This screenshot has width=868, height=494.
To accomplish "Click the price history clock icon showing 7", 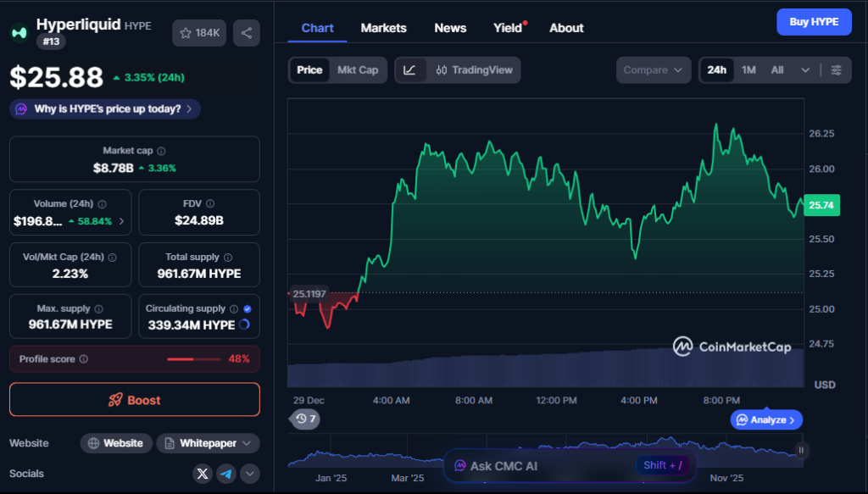I will click(304, 419).
